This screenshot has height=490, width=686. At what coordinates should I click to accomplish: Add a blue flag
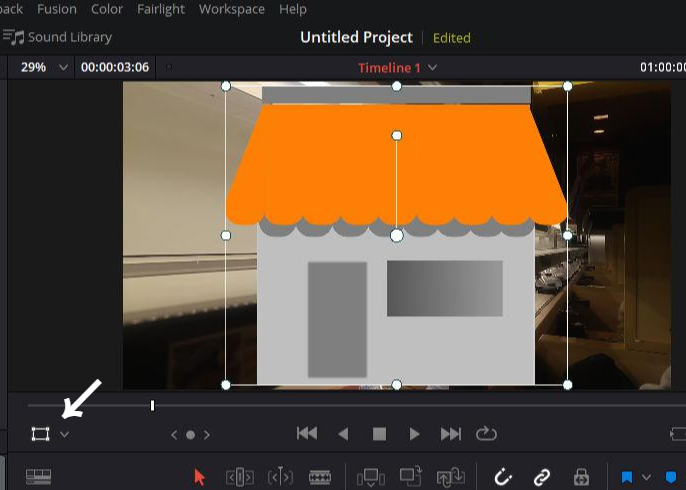pyautogui.click(x=627, y=477)
